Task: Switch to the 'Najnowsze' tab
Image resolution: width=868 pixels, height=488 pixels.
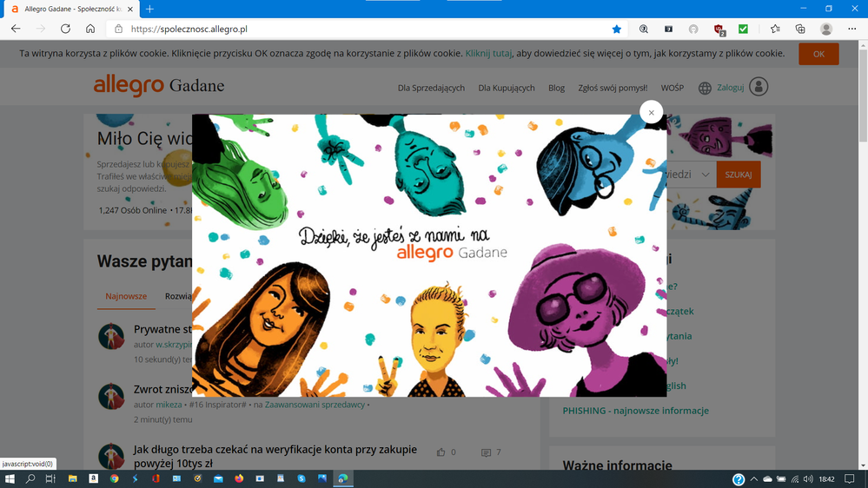Action: [x=126, y=296]
